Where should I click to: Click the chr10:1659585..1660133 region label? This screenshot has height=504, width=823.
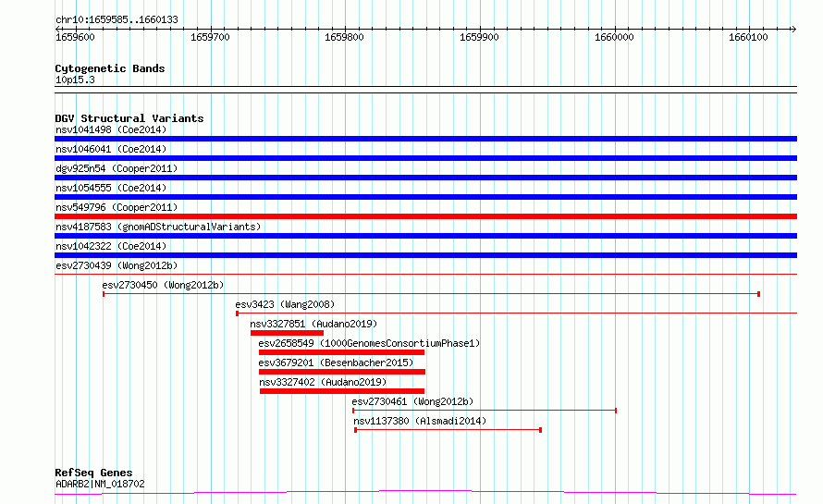pos(117,19)
